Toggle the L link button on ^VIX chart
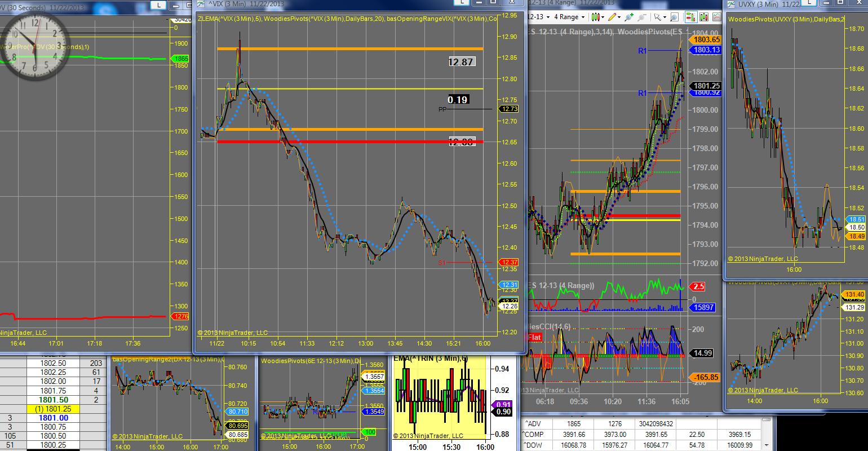This screenshot has height=451, width=868. click(x=462, y=3)
